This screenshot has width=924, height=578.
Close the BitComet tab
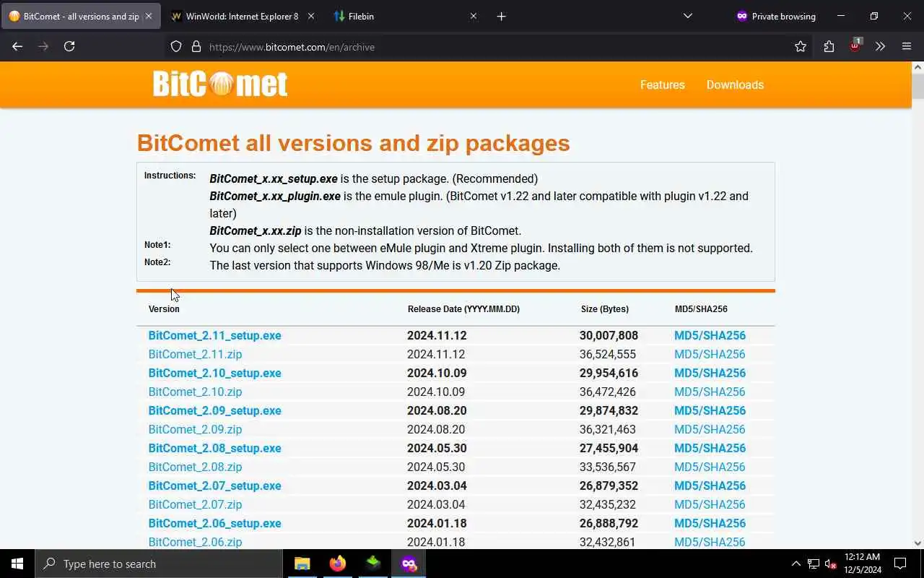149,16
